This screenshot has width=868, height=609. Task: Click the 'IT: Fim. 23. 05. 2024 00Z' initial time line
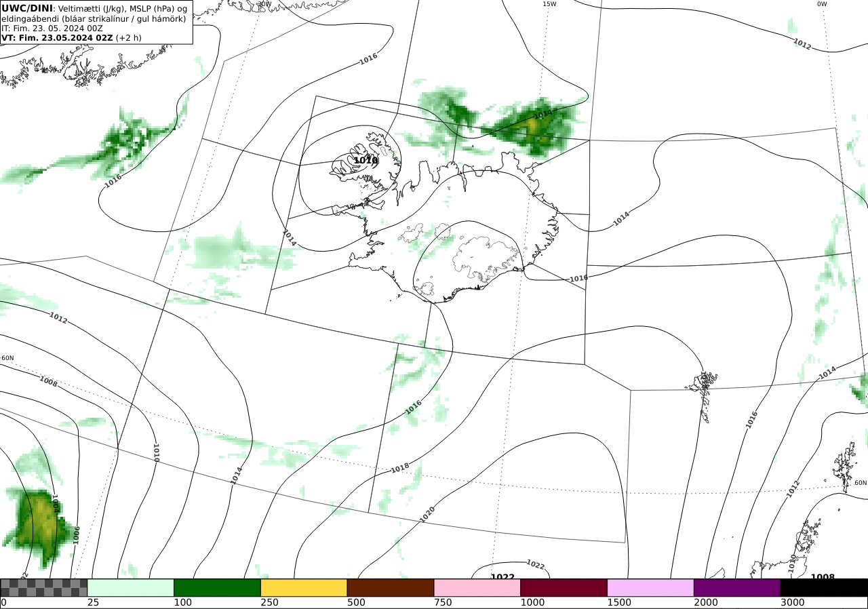point(52,28)
